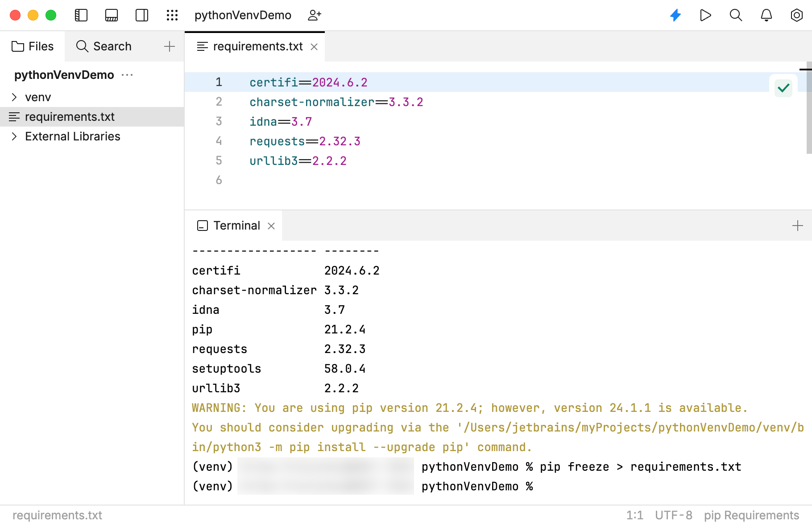812x526 pixels.
Task: Open IDE settings gear icon
Action: pos(796,15)
